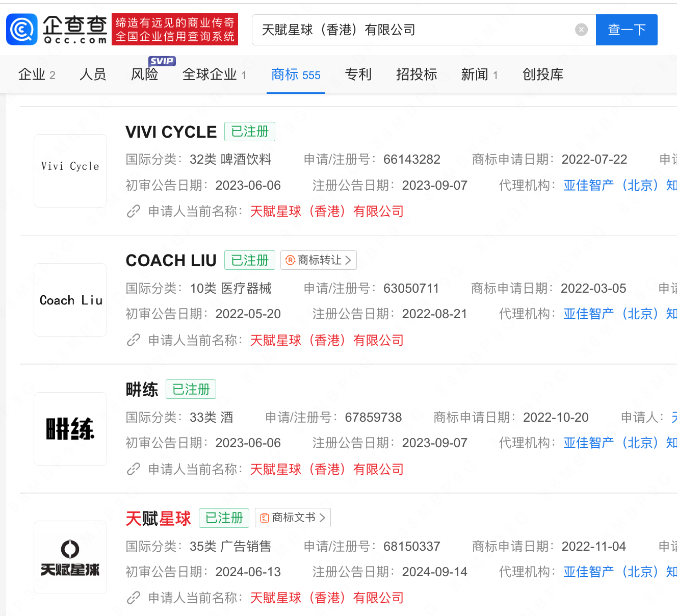
Task: Click 已注册 badge beside COACH LIU
Action: coord(250,260)
